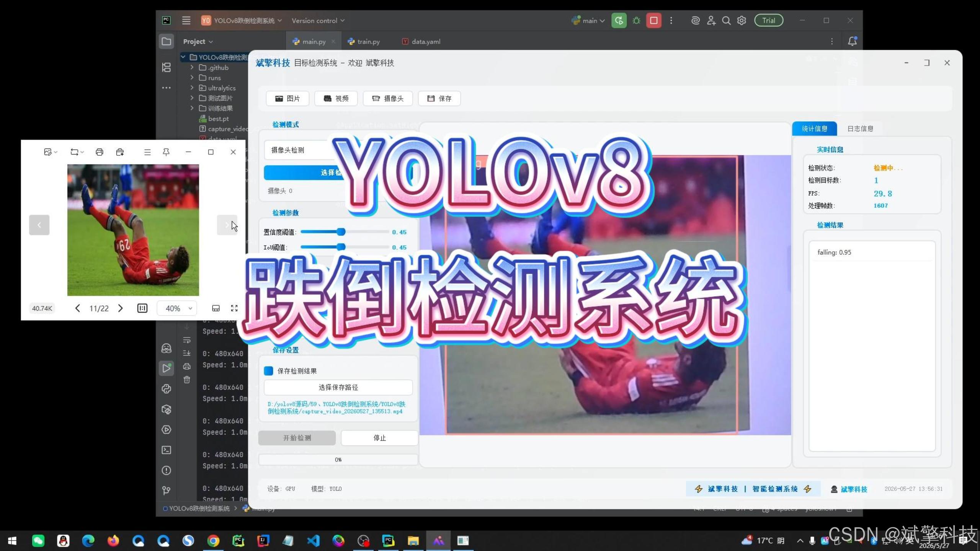The height and width of the screenshot is (551, 980).
Task: Expand the 测试图片 folder
Action: pos(192,98)
